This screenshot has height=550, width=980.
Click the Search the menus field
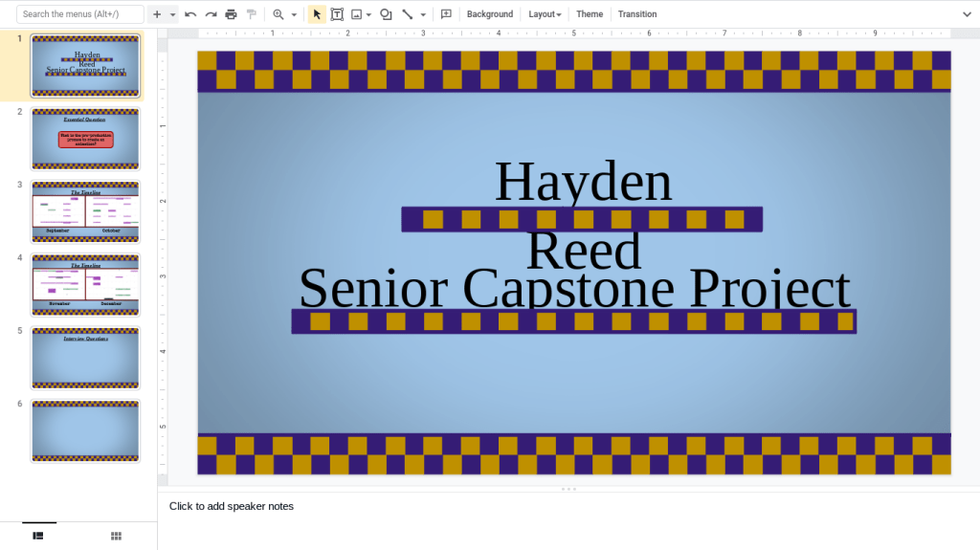[80, 14]
